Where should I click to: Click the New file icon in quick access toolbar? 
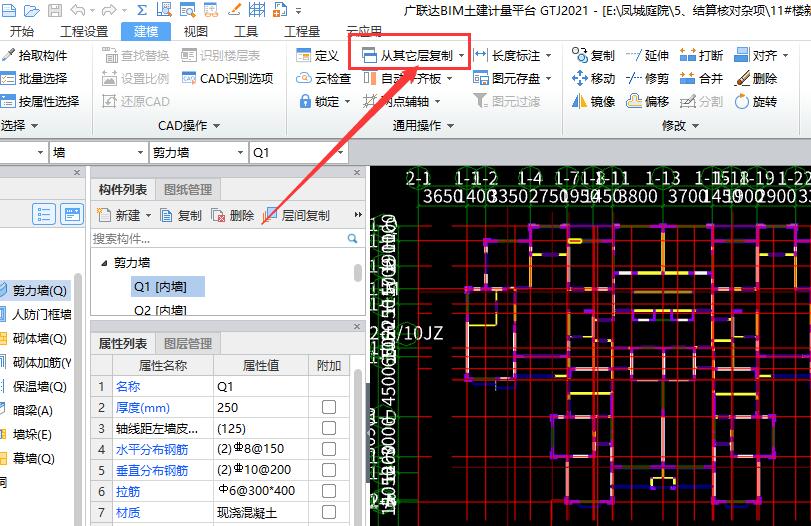[9, 10]
